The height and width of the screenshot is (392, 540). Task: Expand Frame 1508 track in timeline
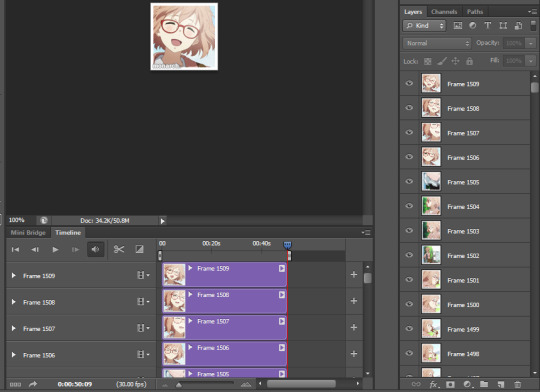(x=13, y=302)
